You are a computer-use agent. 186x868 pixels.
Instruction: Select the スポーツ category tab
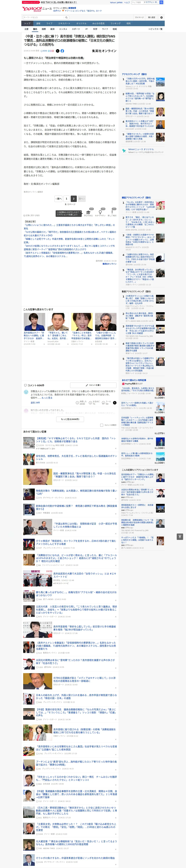tap(76, 29)
